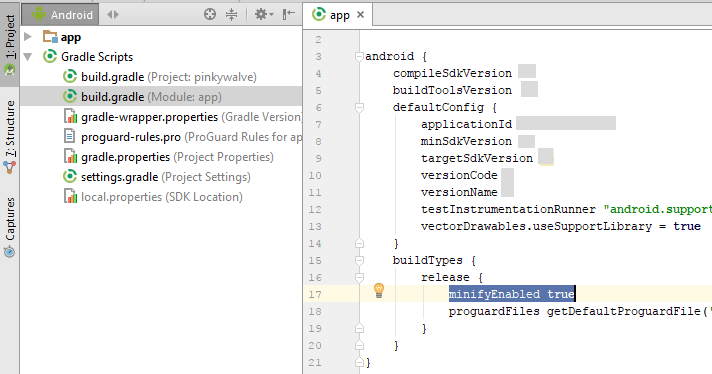Collapse the buildTypes block fold marker
Screen dimensions: 712x374
point(359,260)
